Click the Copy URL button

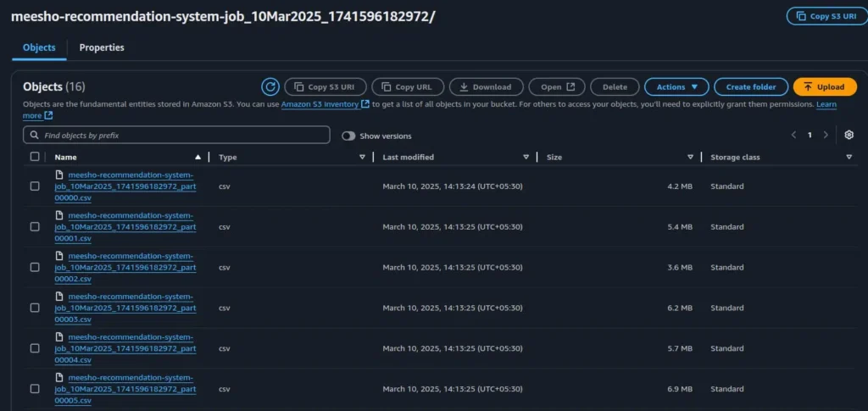coord(408,86)
